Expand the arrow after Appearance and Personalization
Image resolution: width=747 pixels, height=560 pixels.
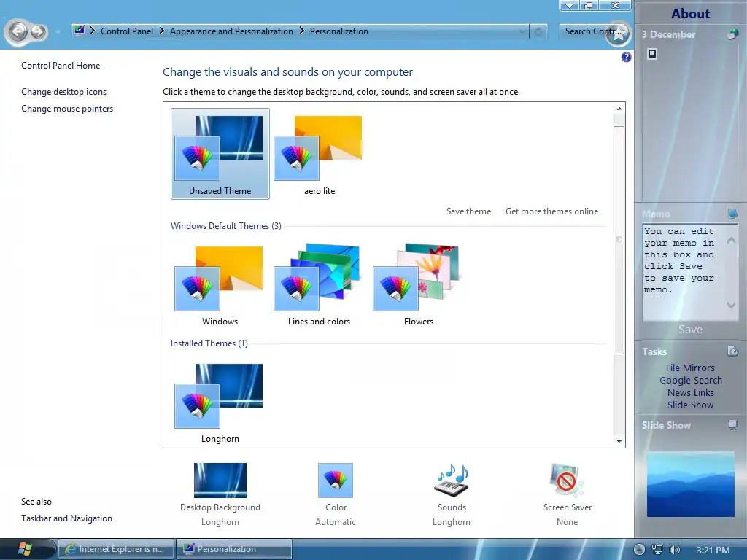coord(301,31)
